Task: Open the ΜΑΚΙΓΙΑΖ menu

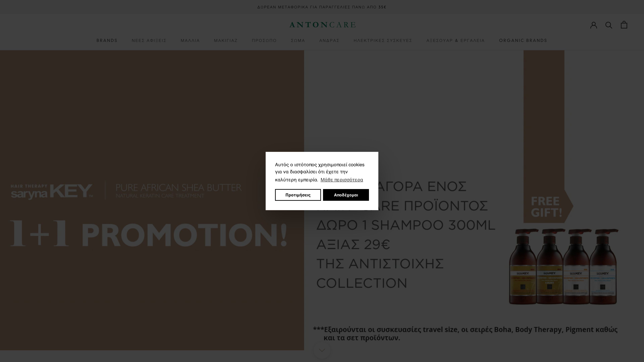Action: (226, 40)
